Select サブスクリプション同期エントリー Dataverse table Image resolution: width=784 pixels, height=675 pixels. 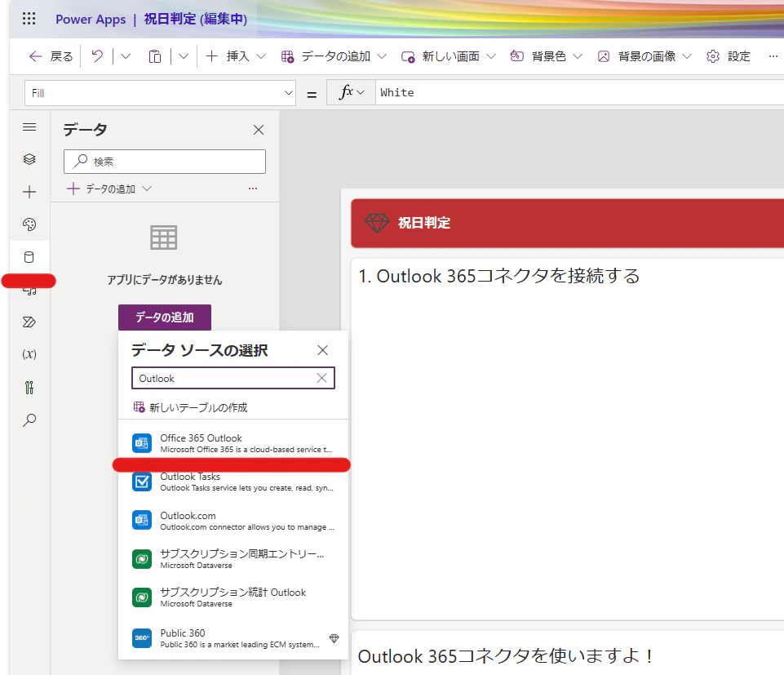click(x=233, y=559)
